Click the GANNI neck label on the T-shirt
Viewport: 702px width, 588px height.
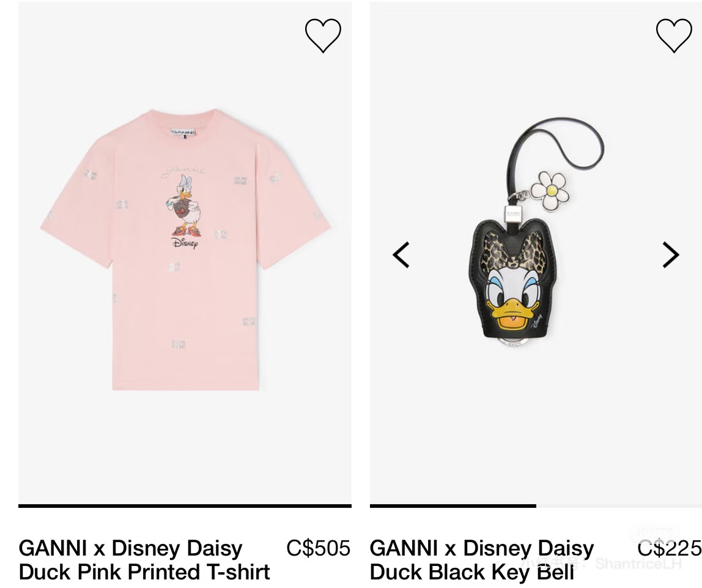(x=183, y=133)
